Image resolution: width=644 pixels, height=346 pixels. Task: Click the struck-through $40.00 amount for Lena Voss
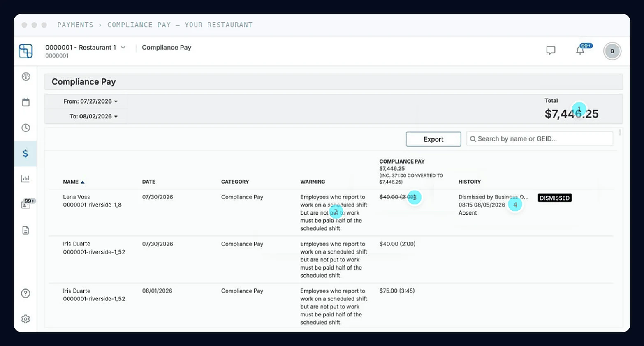pyautogui.click(x=398, y=197)
